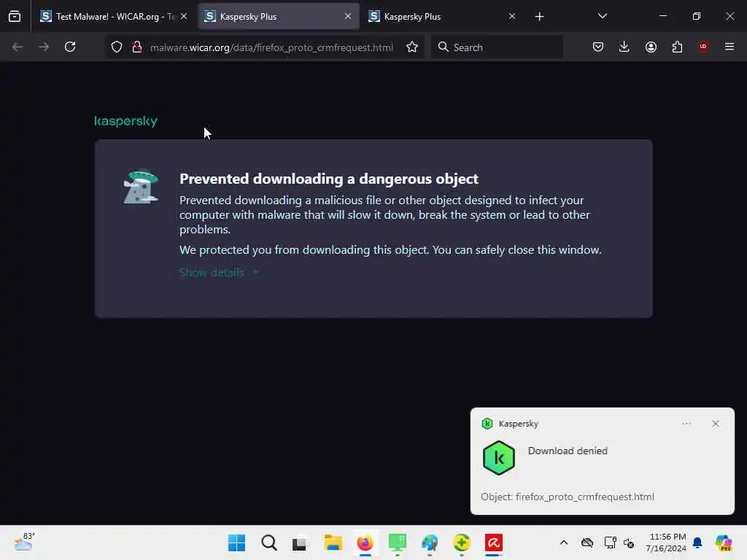Image resolution: width=747 pixels, height=560 pixels.
Task: Click the Download denied notification message
Action: click(568, 451)
